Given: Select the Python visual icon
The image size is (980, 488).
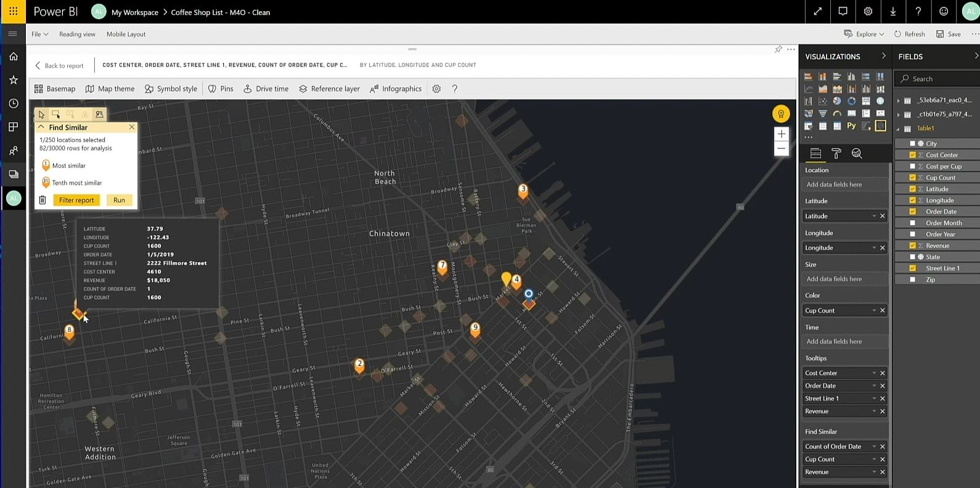Looking at the screenshot, I should pos(851,126).
